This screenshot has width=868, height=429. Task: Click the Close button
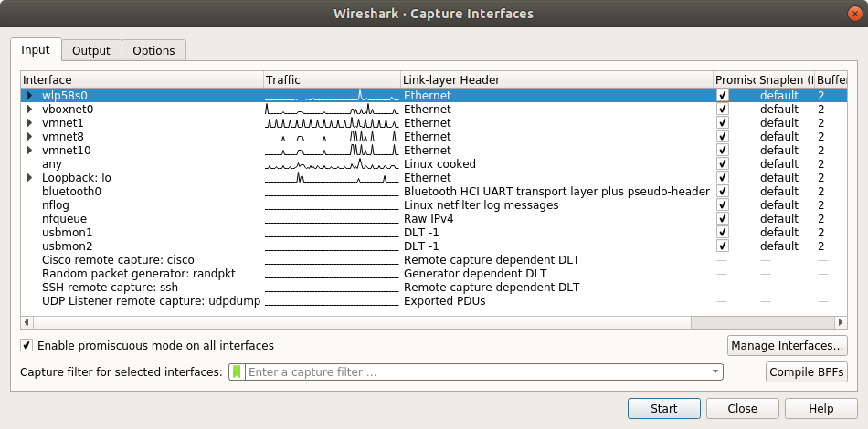[742, 409]
